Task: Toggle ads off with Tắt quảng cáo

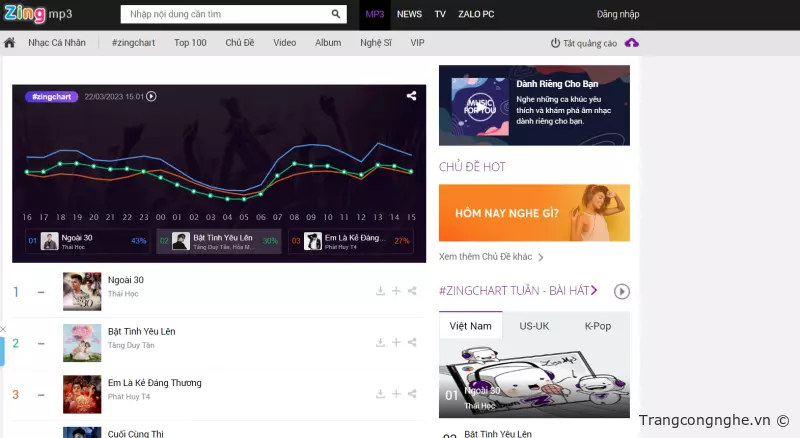Action: (x=583, y=43)
